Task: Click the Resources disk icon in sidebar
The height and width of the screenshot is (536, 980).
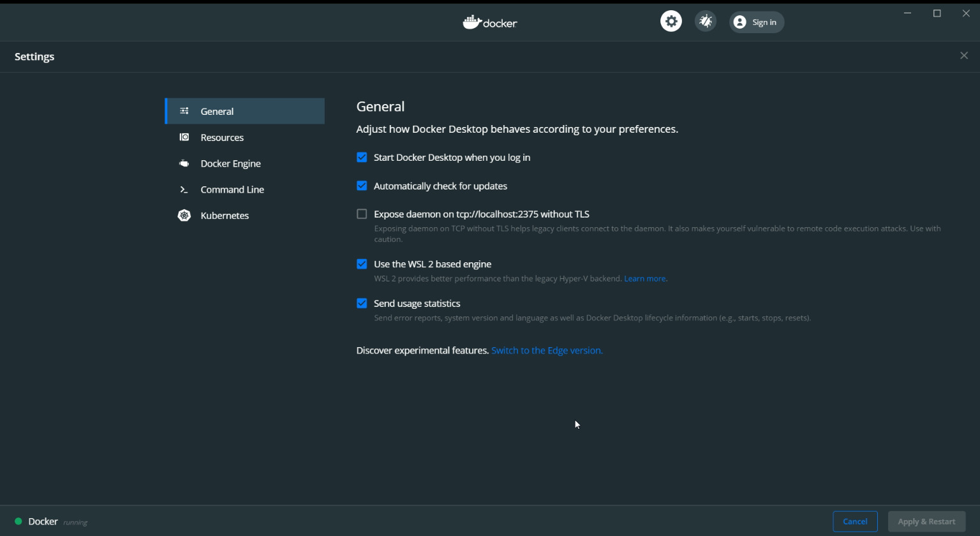Action: click(184, 137)
